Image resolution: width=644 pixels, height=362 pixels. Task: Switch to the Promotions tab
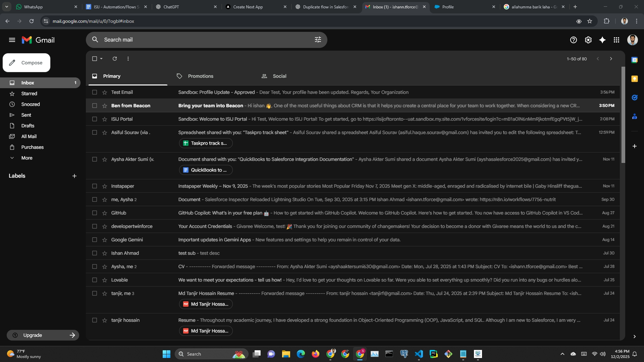pos(200,76)
